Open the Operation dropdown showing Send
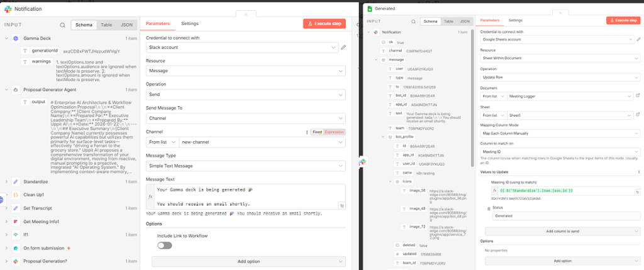This screenshot has width=644, height=270. 246,94
